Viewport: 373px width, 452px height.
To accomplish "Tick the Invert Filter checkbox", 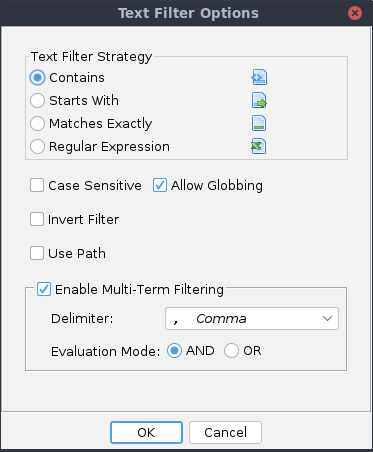I will 37,219.
